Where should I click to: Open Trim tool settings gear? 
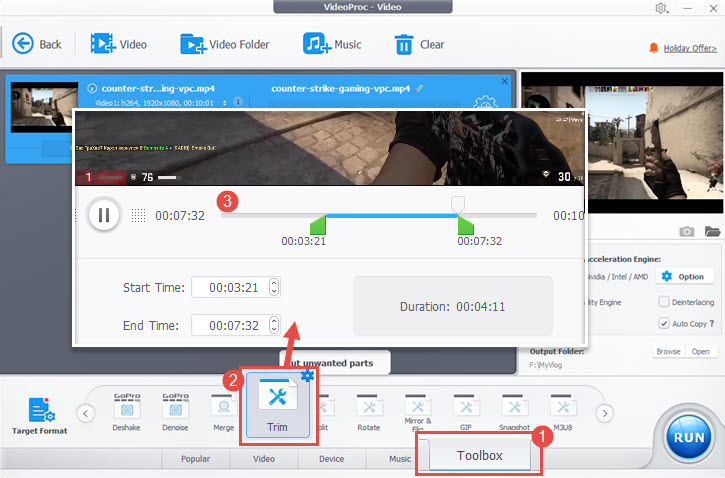[x=307, y=375]
